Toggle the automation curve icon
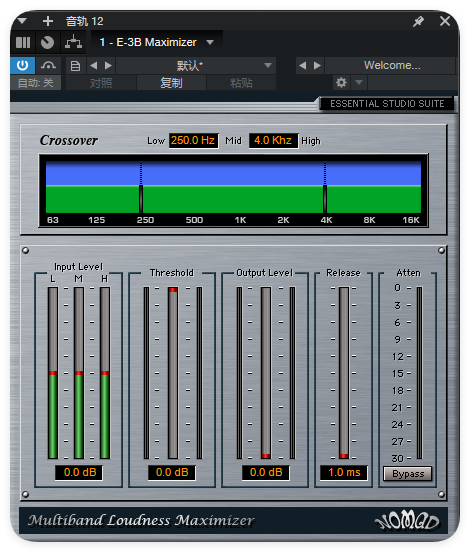Image resolution: width=470 pixels, height=552 pixels. pyautogui.click(x=48, y=65)
